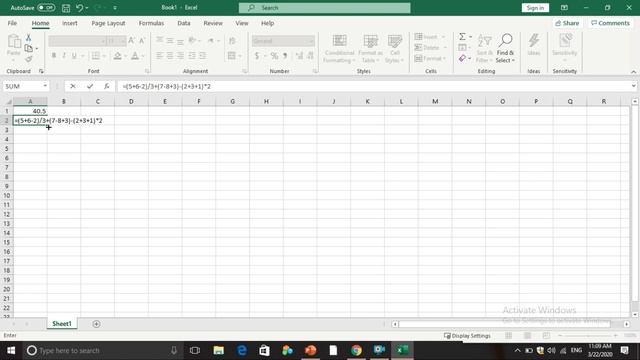This screenshot has width=640, height=360.
Task: Open Task View from the taskbar
Action: (x=195, y=350)
